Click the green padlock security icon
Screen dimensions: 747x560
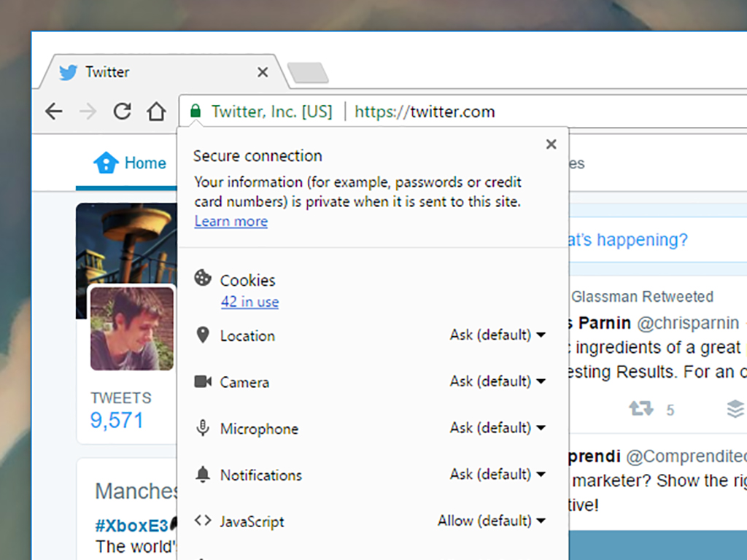coord(195,112)
